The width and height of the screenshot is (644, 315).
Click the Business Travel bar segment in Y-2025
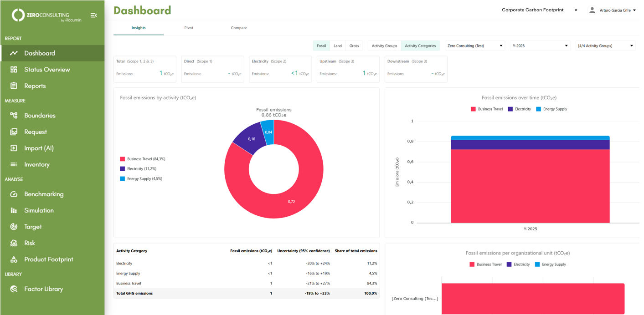[x=530, y=186]
